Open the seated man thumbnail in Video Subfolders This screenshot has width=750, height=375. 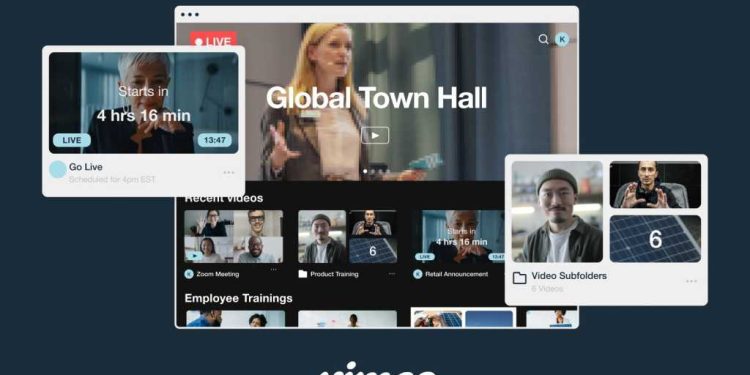[655, 185]
